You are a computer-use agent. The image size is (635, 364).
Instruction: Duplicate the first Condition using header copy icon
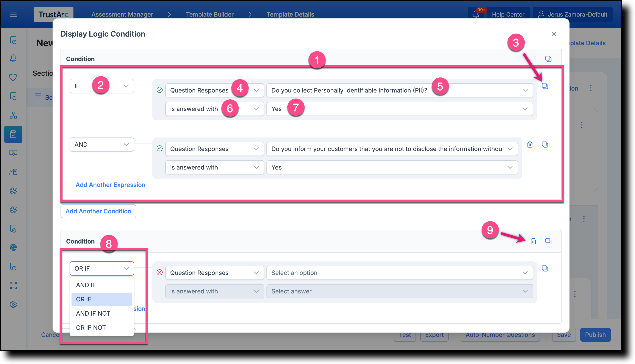point(548,59)
